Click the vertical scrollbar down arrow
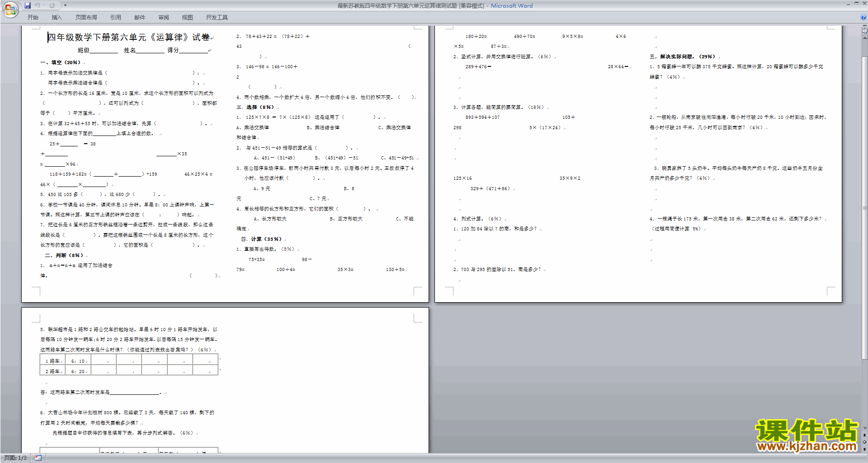This screenshot has height=463, width=868. coord(865,428)
